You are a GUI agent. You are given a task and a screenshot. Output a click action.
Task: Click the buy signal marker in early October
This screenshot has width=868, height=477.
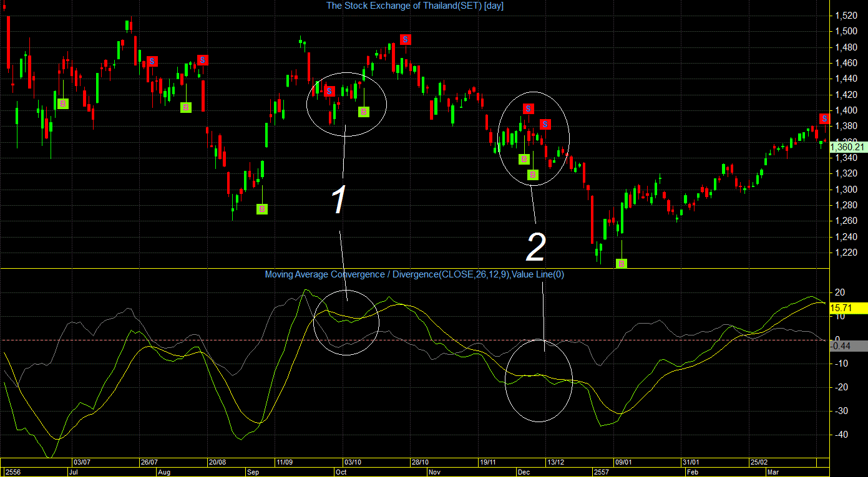[x=364, y=112]
